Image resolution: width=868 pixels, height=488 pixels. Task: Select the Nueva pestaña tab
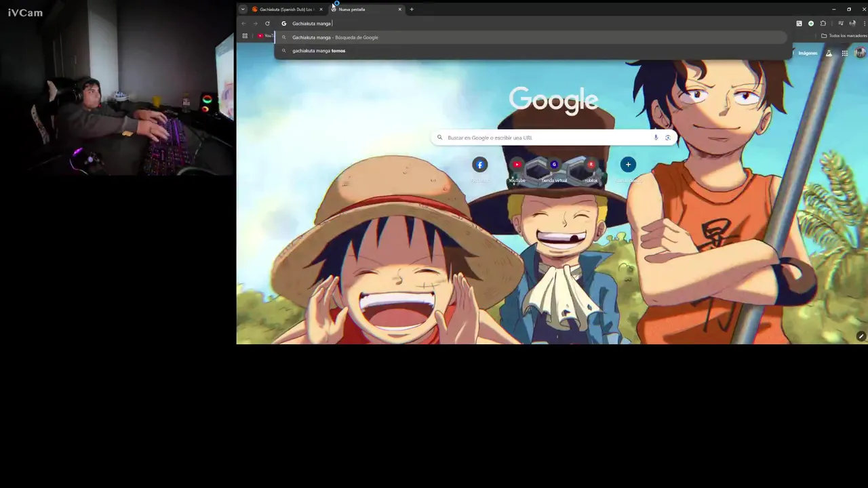pyautogui.click(x=366, y=9)
